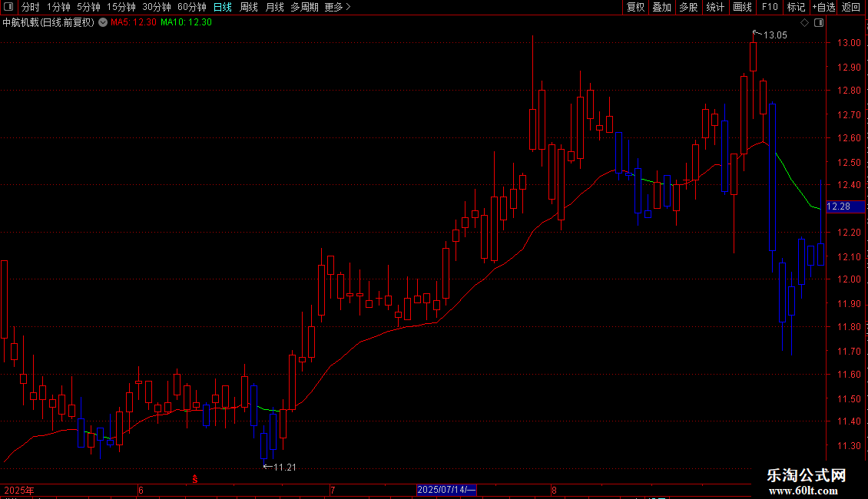
Task: Click the month 7 marker on time axis
Action: tap(333, 490)
